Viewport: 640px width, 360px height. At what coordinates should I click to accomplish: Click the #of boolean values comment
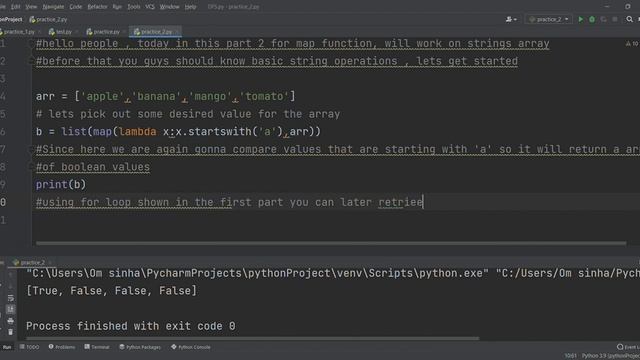click(x=93, y=167)
